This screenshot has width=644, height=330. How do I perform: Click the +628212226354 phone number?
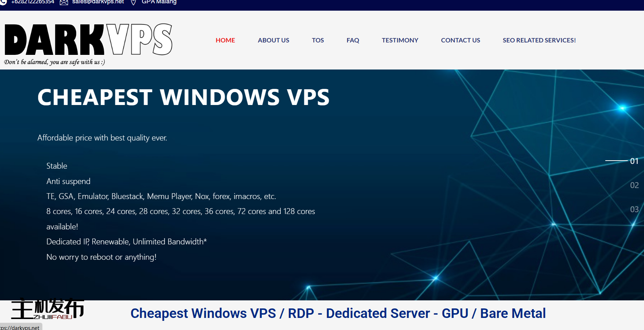32,2
